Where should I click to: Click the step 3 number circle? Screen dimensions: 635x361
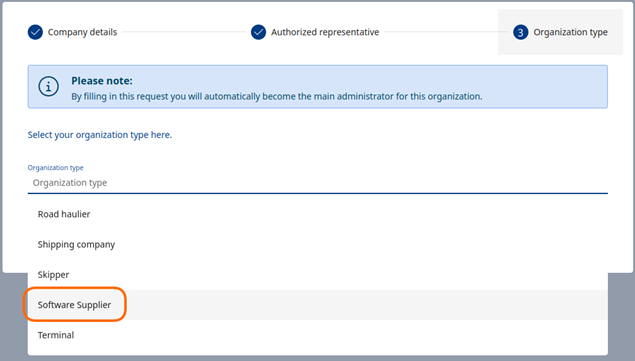click(x=520, y=32)
